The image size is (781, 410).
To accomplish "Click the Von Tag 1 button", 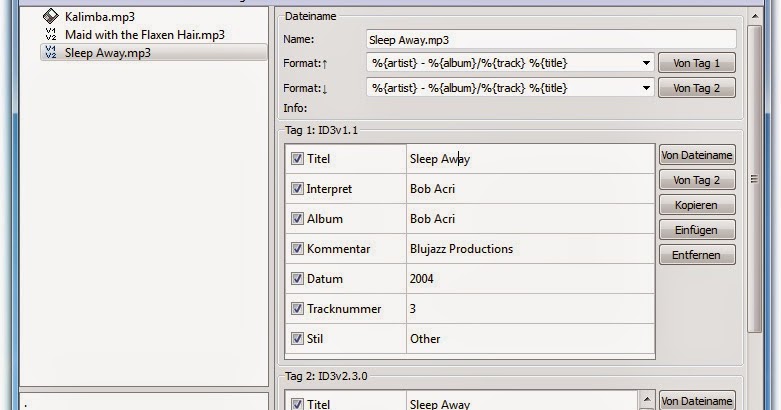I will (696, 63).
